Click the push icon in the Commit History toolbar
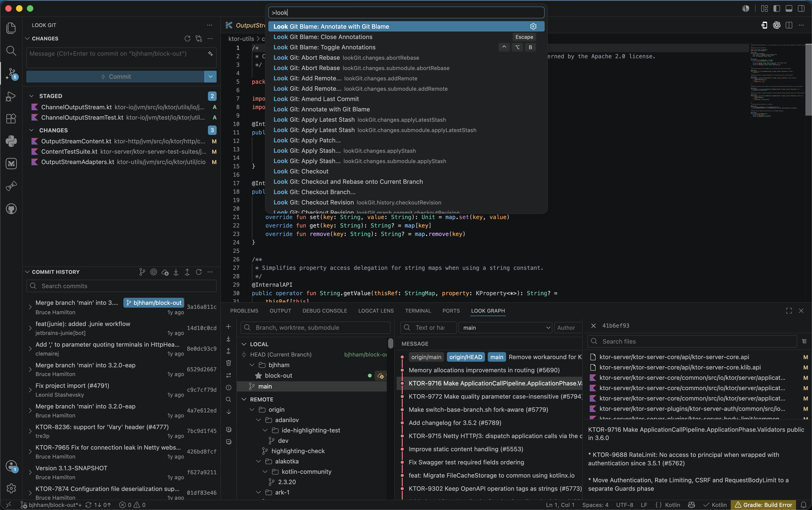 [x=187, y=272]
